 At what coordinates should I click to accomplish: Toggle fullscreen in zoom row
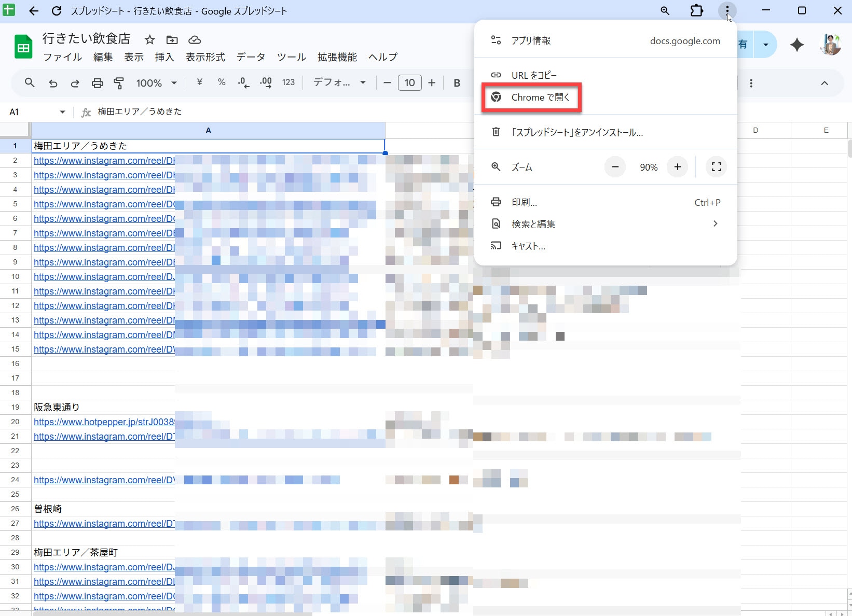pos(716,167)
